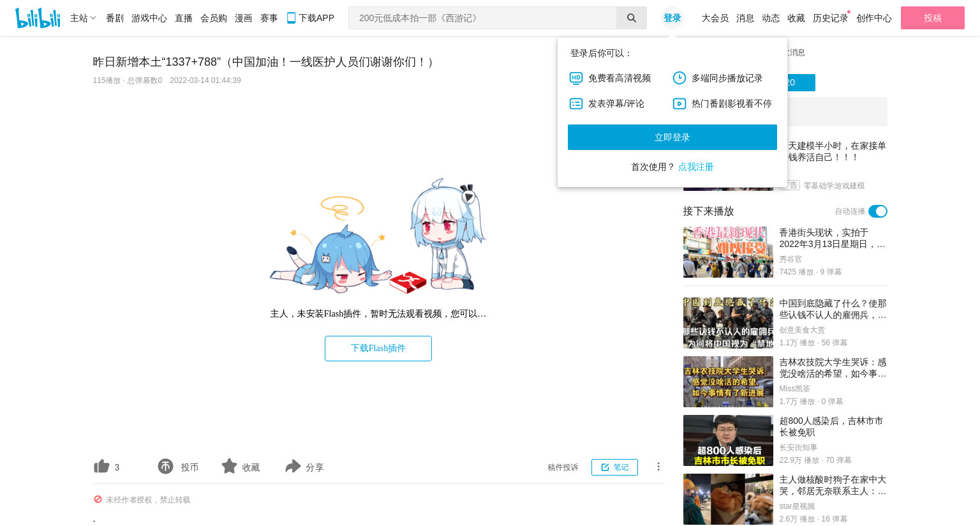
Task: Like the video with thumbs-up icon
Action: [x=101, y=467]
